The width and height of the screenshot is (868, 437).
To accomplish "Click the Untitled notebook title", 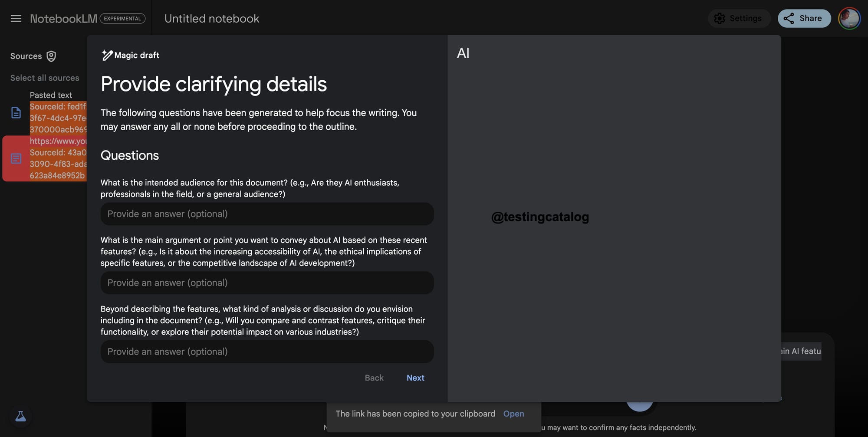I will pyautogui.click(x=212, y=19).
